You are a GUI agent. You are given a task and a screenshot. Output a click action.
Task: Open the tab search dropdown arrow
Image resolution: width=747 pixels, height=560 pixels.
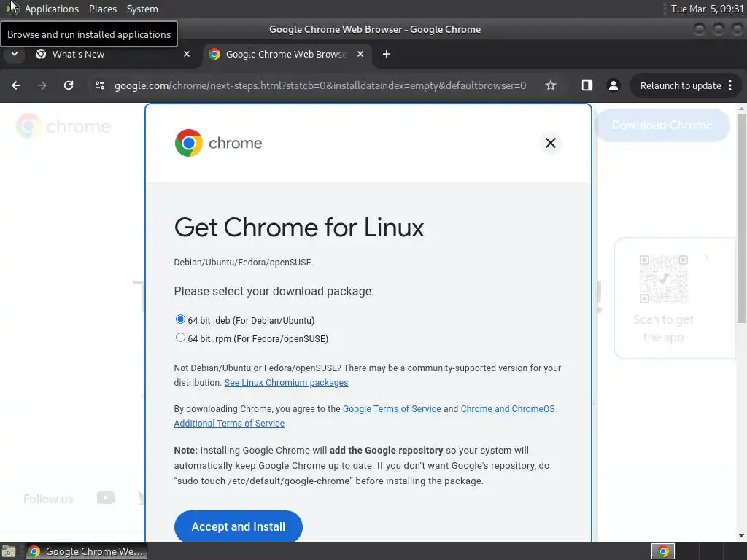(15, 54)
